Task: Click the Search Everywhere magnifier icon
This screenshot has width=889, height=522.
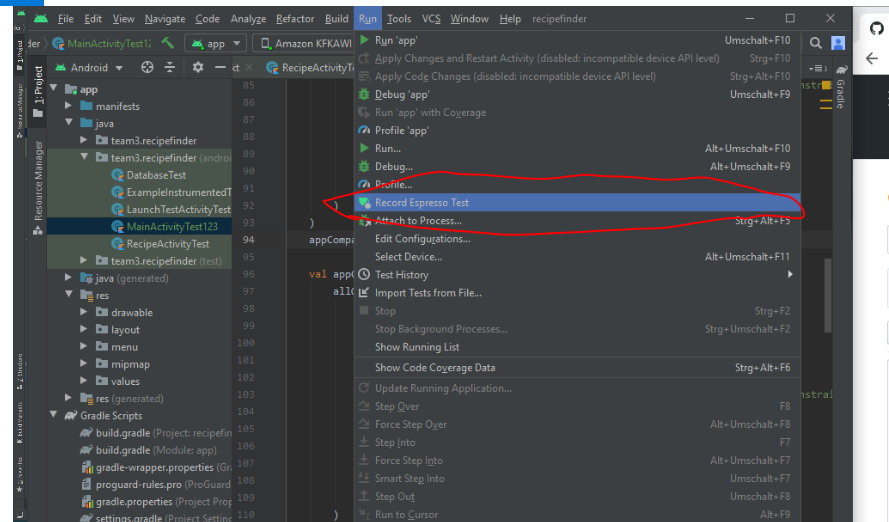Action: pyautogui.click(x=815, y=43)
